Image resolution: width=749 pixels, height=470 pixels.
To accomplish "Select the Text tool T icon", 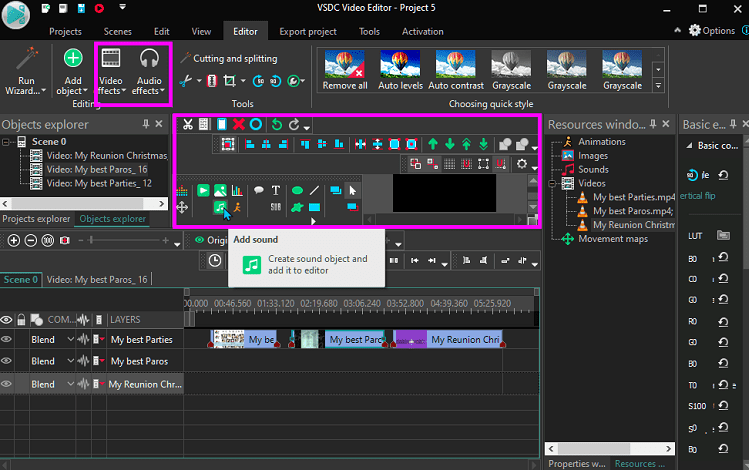I will (x=276, y=191).
